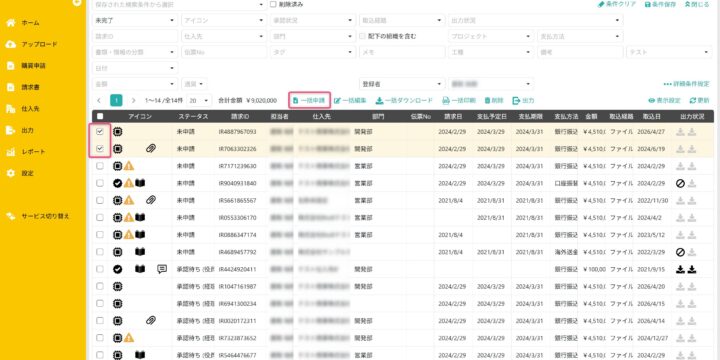Click the 表示設定 eye icon

coord(651,101)
